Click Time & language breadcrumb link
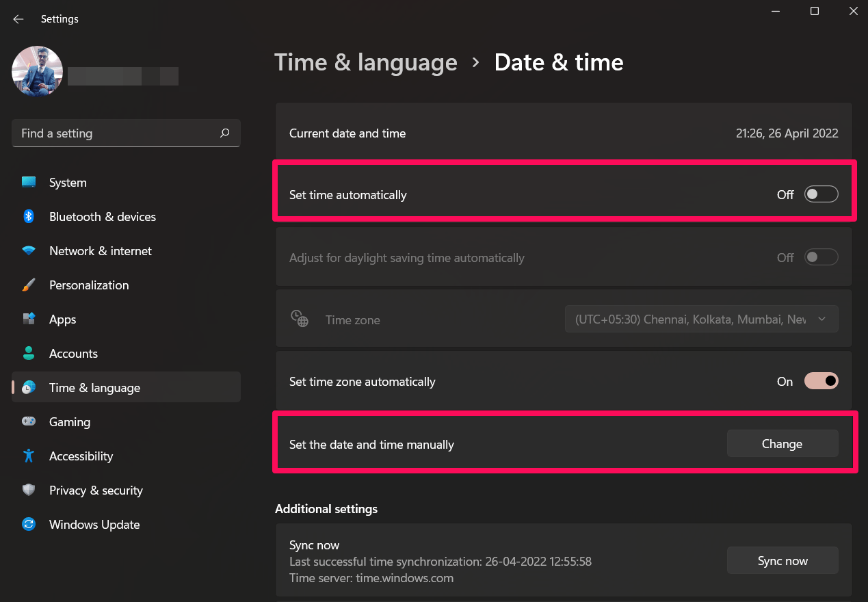 (366, 63)
